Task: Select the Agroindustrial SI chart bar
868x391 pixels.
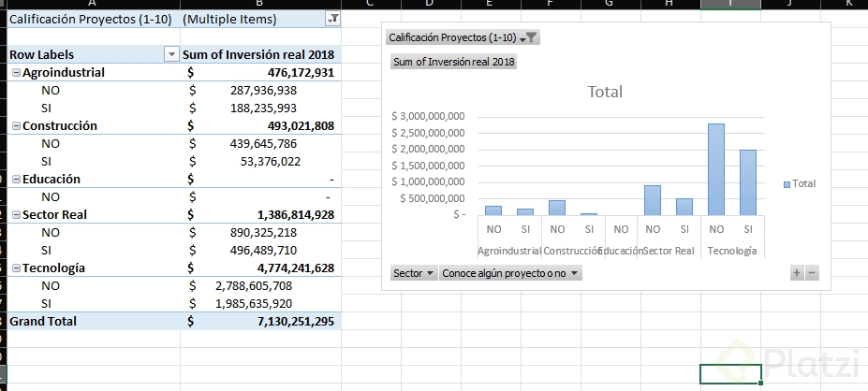Action: pyautogui.click(x=525, y=211)
